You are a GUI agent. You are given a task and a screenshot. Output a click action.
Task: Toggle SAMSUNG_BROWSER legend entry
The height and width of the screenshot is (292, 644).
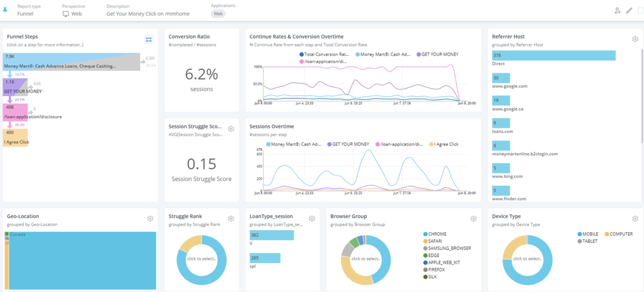pyautogui.click(x=447, y=248)
